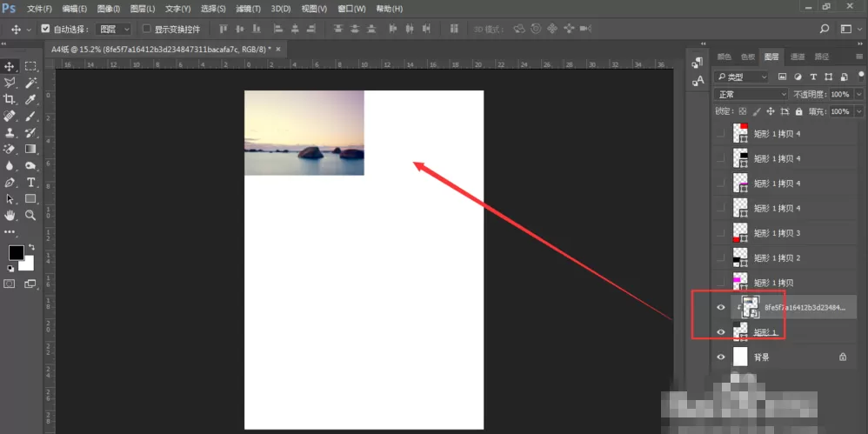Hide the 背景 layer visibility eye

[721, 357]
